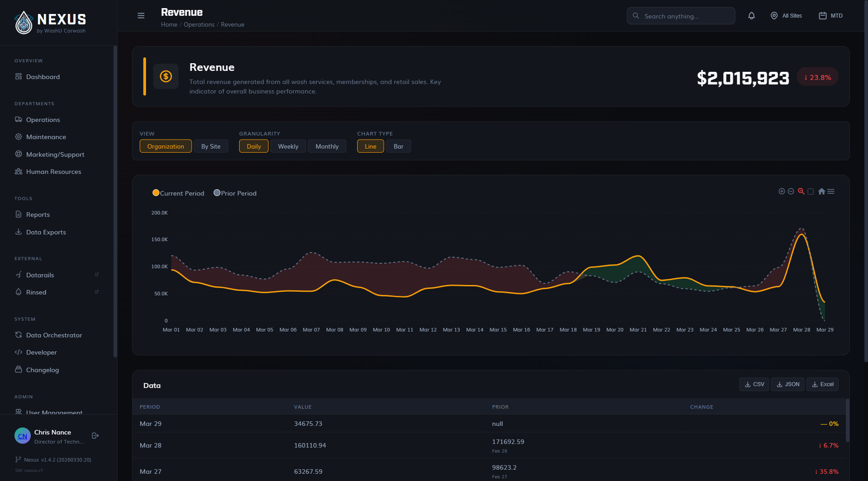The image size is (868, 481).
Task: Toggle the sidebar with the hamburger icon
Action: [x=141, y=16]
